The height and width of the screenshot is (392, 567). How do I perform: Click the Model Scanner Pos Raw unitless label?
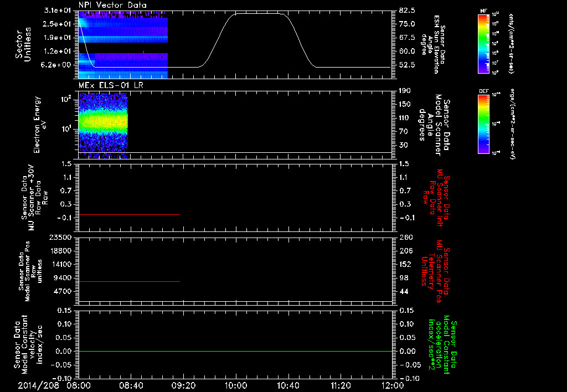tap(30, 271)
